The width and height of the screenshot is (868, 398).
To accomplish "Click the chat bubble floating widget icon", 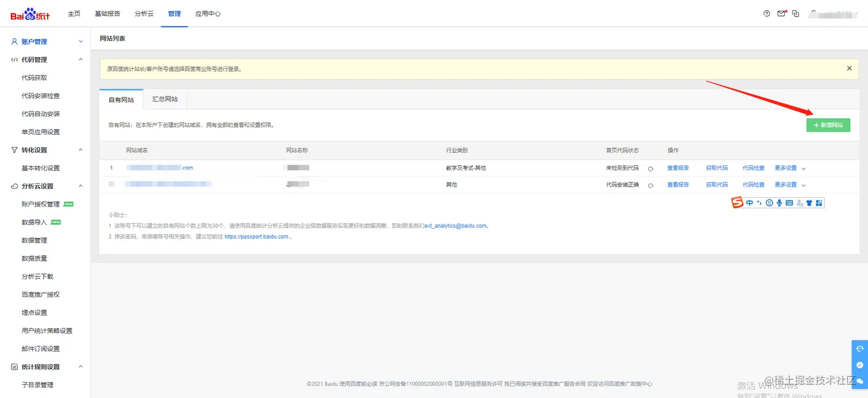I will pos(859,381).
